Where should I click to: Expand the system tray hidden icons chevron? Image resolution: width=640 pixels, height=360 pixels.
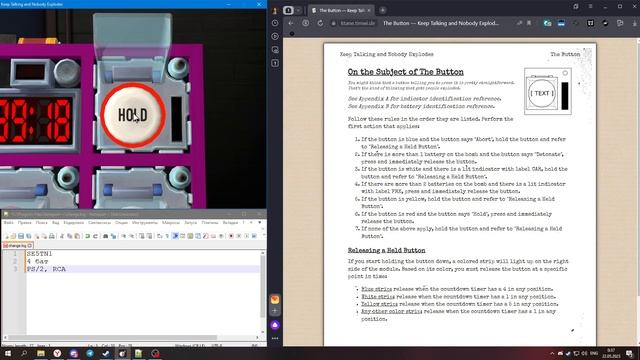coord(552,353)
